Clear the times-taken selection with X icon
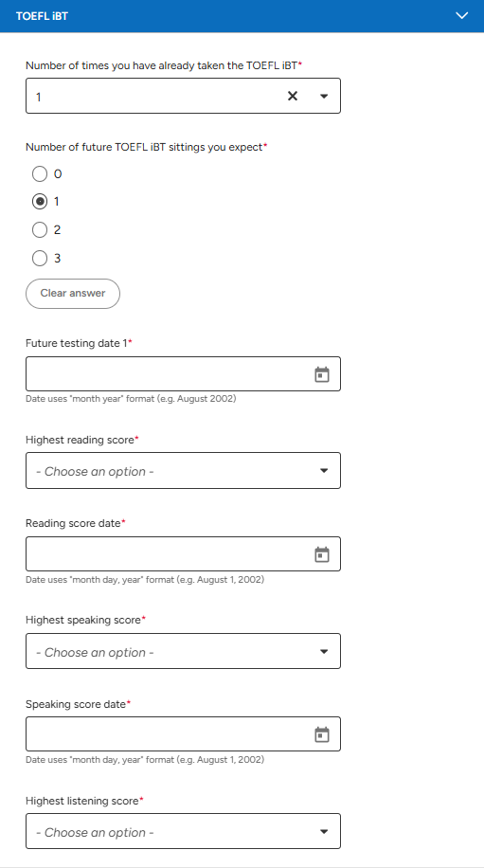 (x=293, y=97)
